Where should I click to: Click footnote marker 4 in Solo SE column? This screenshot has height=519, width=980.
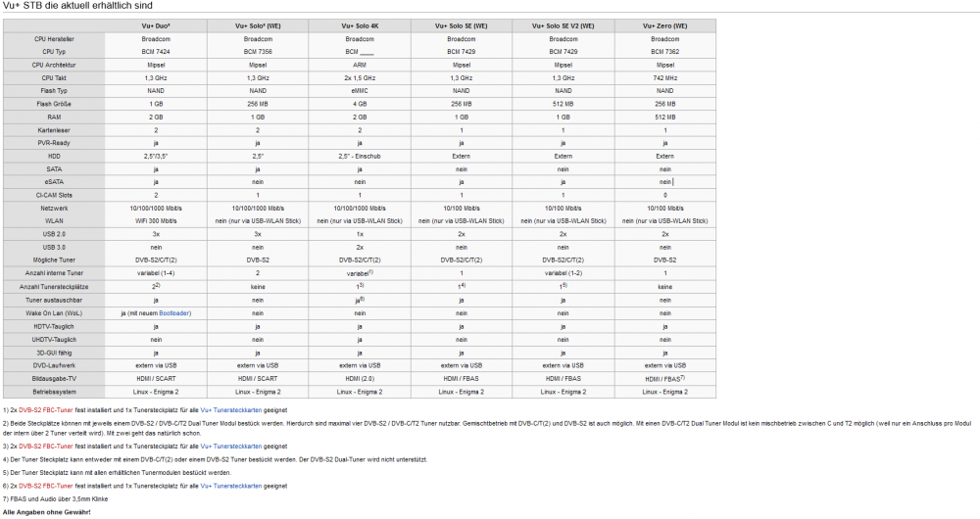463,284
